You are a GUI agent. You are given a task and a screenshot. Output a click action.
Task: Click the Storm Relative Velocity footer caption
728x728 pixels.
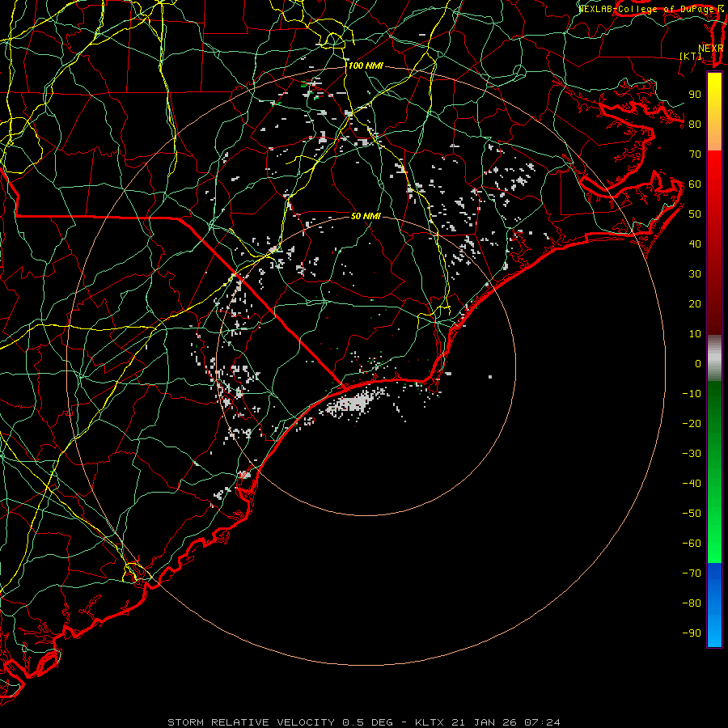(x=363, y=722)
